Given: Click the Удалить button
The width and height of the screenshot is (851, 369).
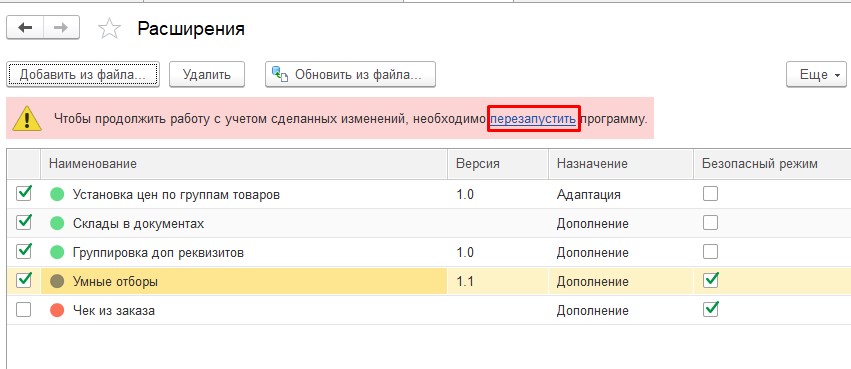Looking at the screenshot, I should [x=207, y=74].
